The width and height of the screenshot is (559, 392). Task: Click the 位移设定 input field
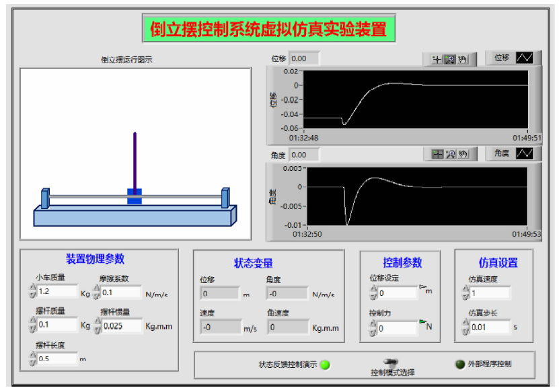click(x=398, y=293)
